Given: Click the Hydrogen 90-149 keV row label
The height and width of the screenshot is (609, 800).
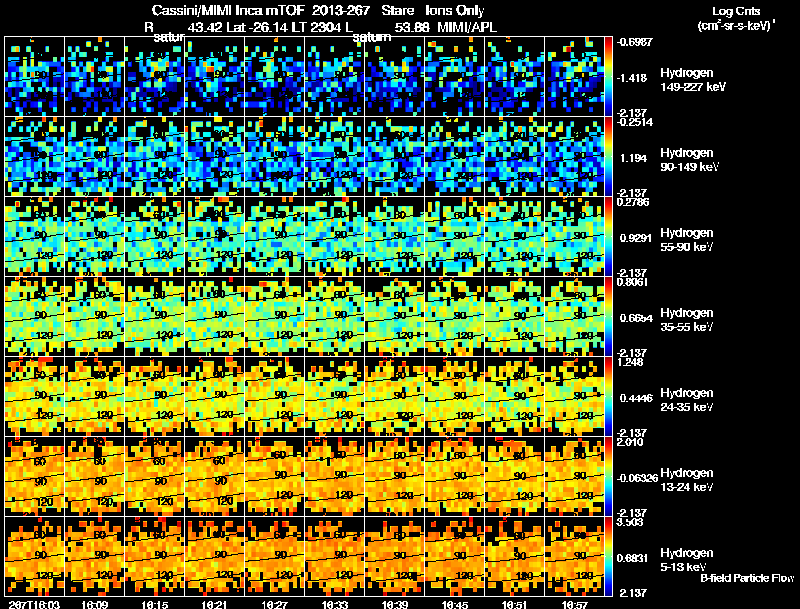Looking at the screenshot, I should pos(689,160).
